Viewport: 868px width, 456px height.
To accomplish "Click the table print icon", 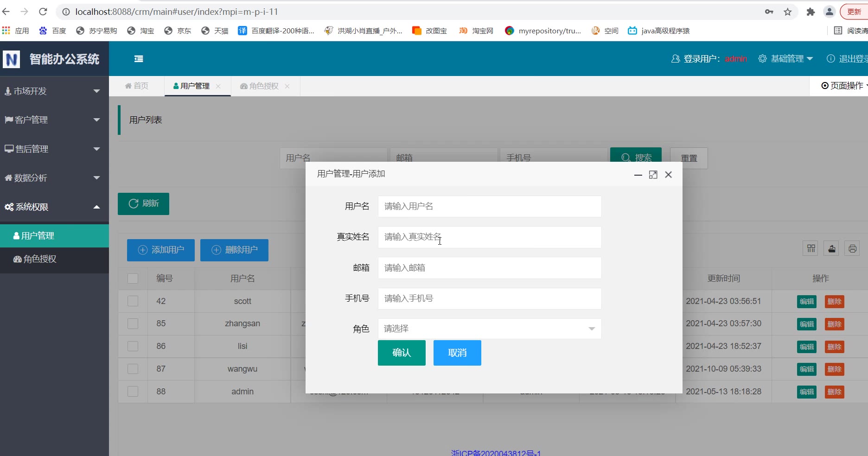I will click(x=852, y=249).
